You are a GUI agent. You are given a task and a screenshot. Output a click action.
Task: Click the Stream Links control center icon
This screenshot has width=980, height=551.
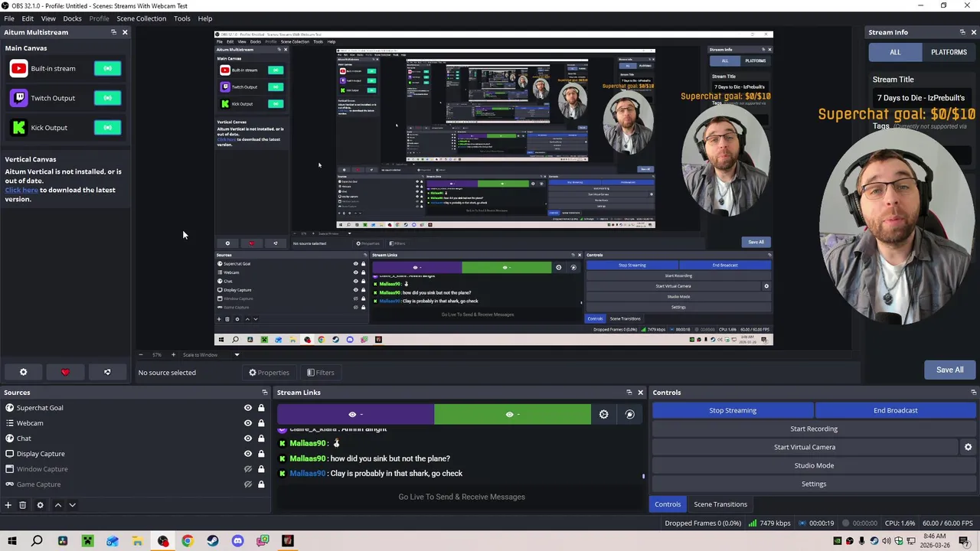(x=629, y=415)
